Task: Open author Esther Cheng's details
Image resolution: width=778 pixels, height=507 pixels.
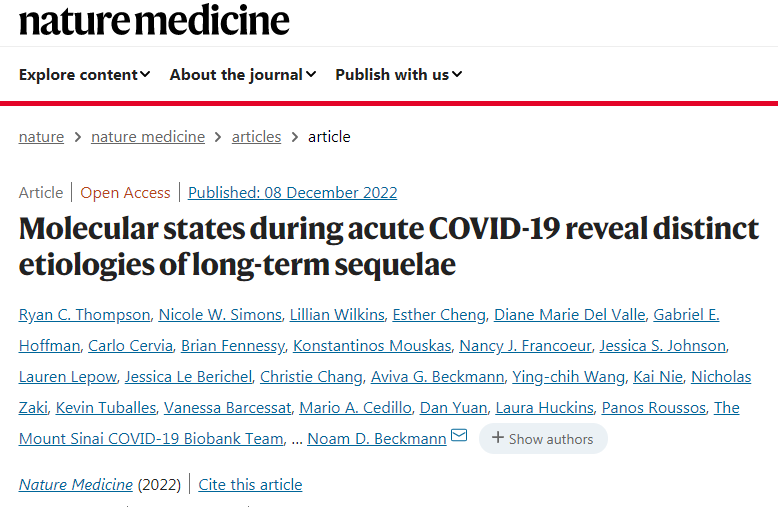Action: click(438, 315)
